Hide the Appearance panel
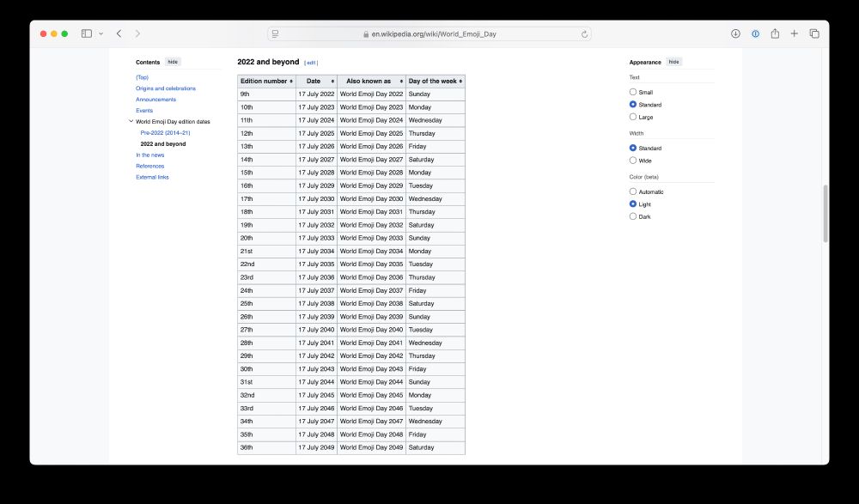 point(673,62)
